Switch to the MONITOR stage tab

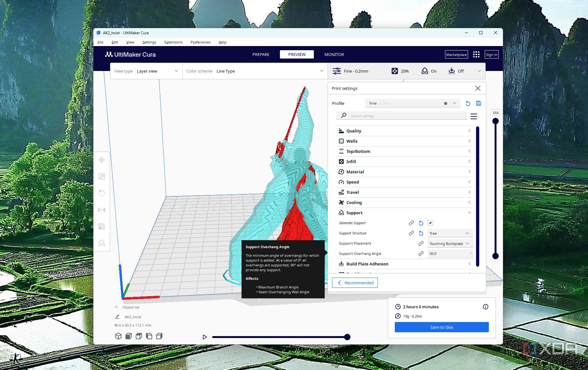tap(334, 54)
